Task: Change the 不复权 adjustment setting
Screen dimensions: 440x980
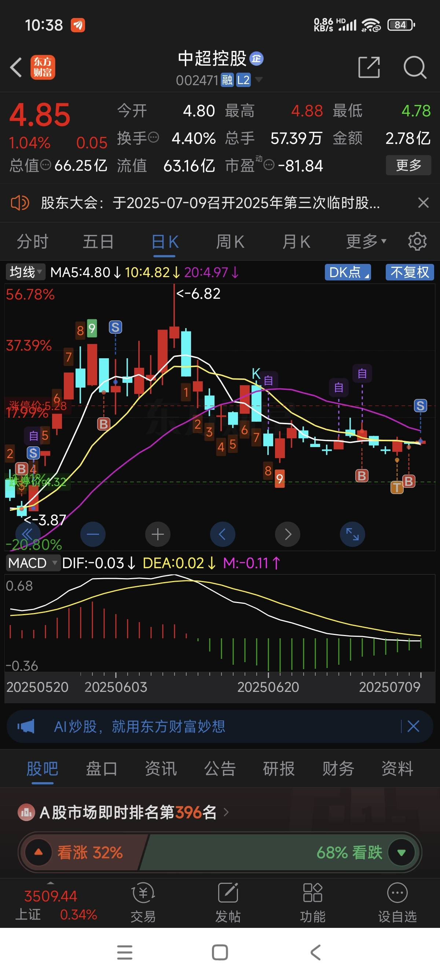Action: (x=410, y=272)
